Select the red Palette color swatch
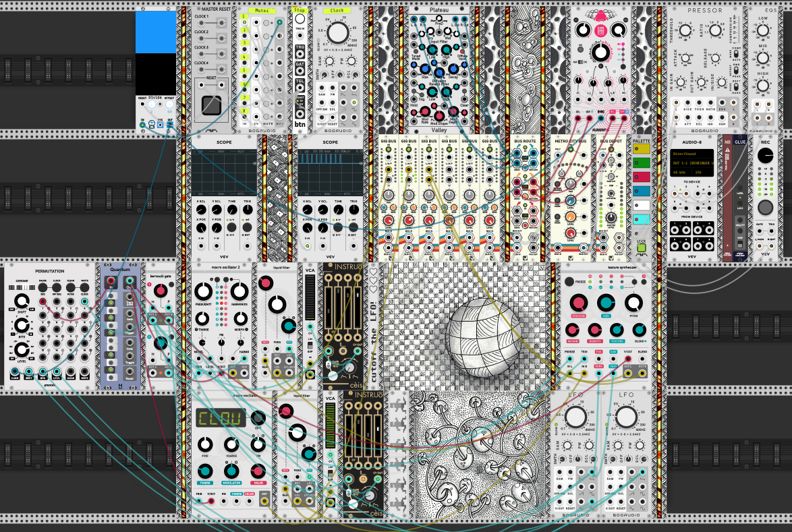Screen dimensions: 792x532 click(x=641, y=177)
